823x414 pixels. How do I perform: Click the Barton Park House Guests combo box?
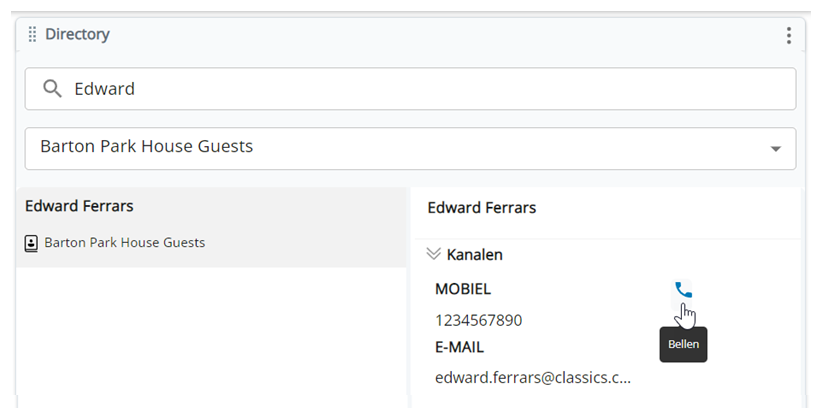pyautogui.click(x=410, y=148)
